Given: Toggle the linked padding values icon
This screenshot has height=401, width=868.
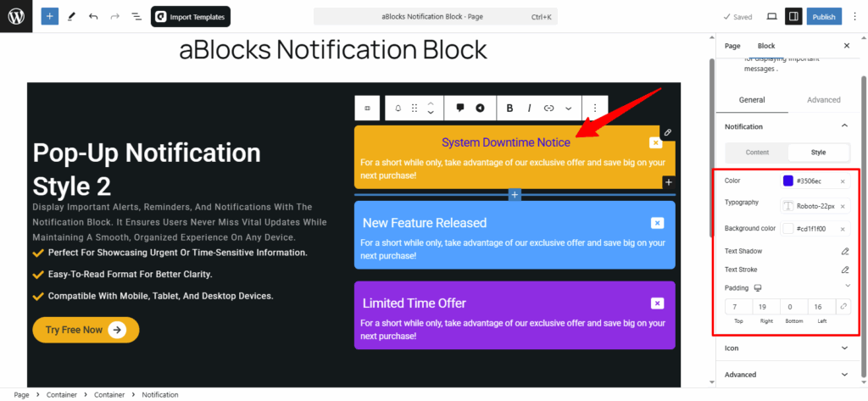Looking at the screenshot, I should [x=843, y=307].
